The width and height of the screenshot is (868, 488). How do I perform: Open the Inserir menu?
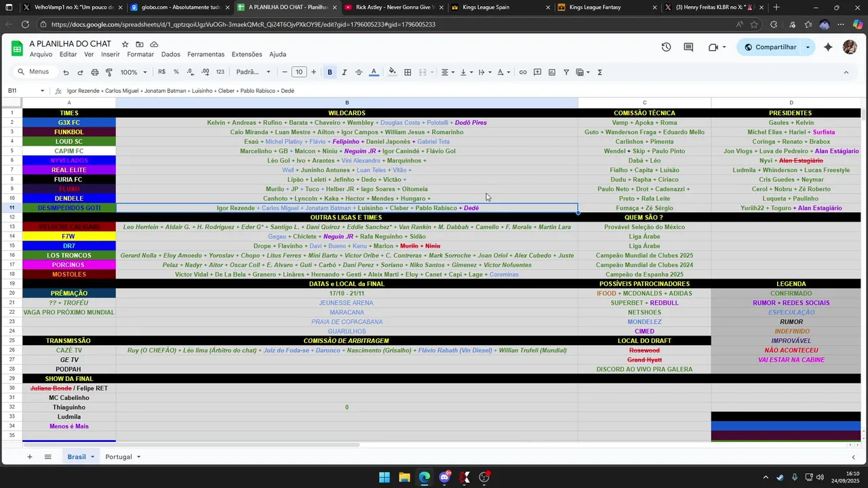(111, 54)
